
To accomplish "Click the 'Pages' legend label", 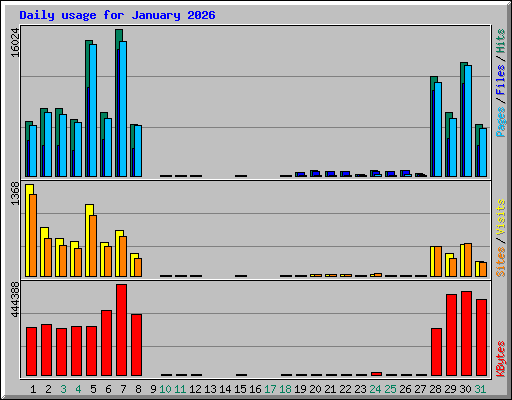I will point(501,122).
